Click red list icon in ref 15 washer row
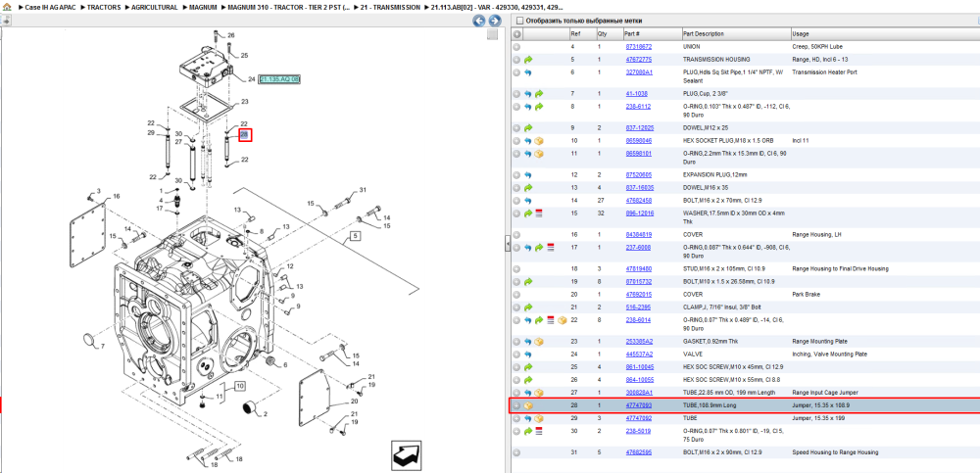Image resolution: width=980 pixels, height=473 pixels. (539, 213)
